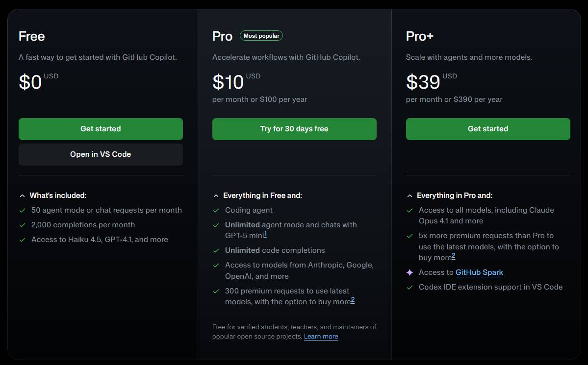
Task: Click the checkmark next to "Access to Haiku 4.5"
Action: point(23,240)
